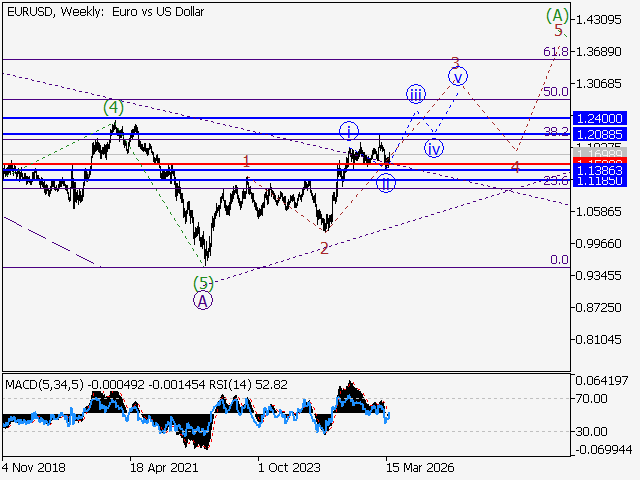Click the red wave 2 label
Viewport: 640px width, 480px height.
(324, 248)
